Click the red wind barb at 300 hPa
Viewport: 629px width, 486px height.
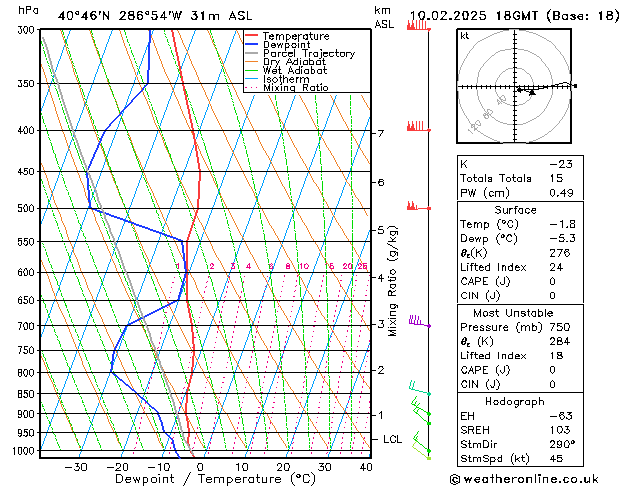tap(418, 26)
